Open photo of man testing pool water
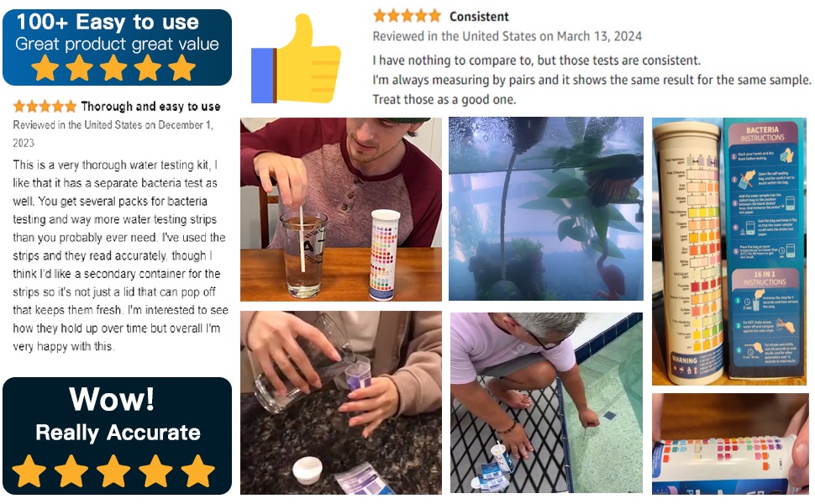This screenshot has width=815, height=504. pyautogui.click(x=546, y=402)
